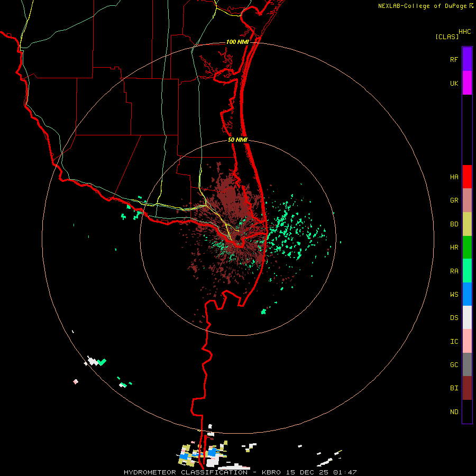Click the GC legend label
The width and height of the screenshot is (476, 476).
point(454,364)
